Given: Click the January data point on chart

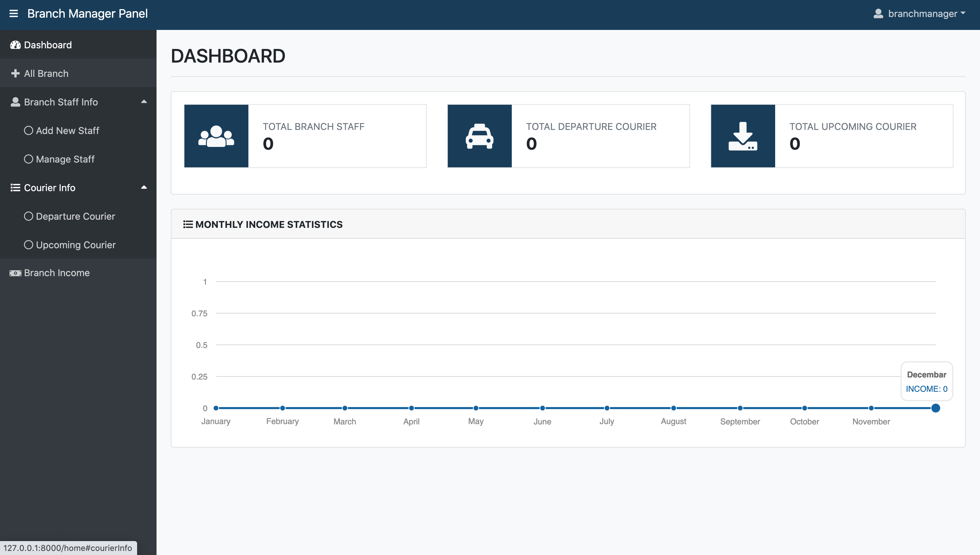Looking at the screenshot, I should [x=216, y=408].
